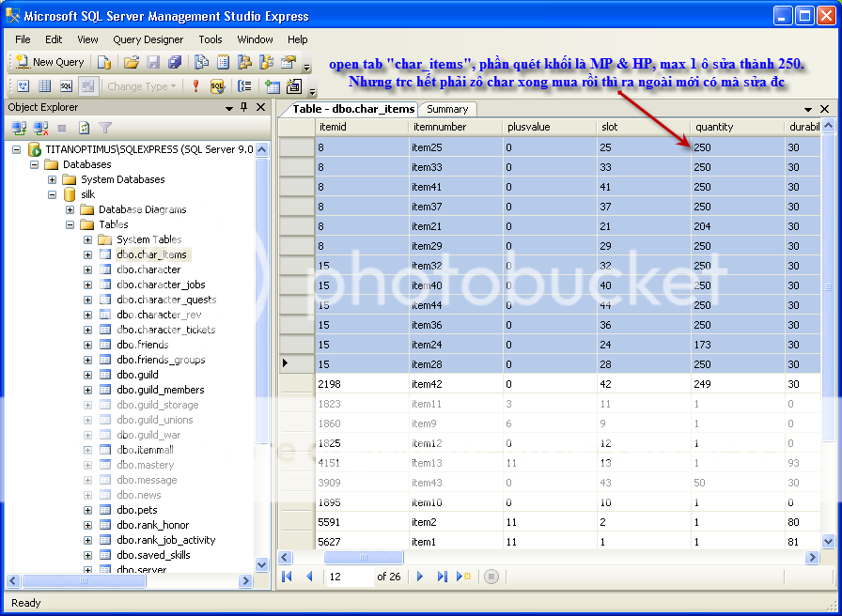Click the results grid vertical scroll down arrow

pos(828,542)
